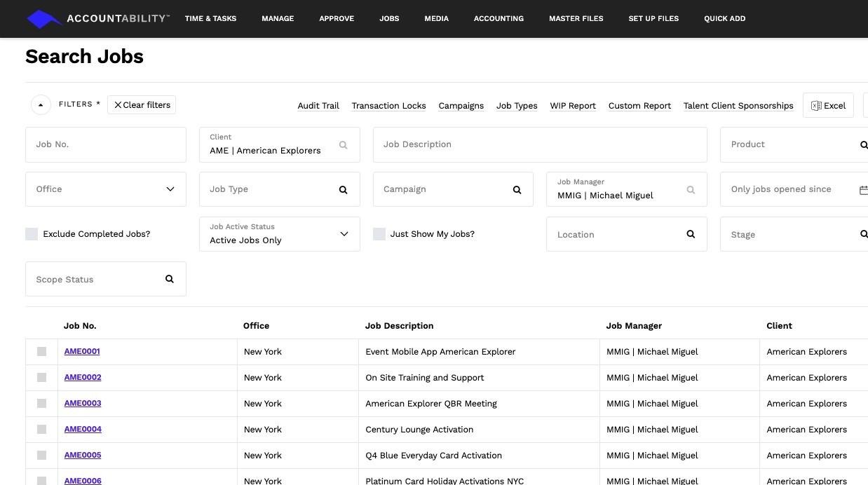Click the Accountability logo icon
This screenshot has height=485, width=868.
tap(43, 19)
